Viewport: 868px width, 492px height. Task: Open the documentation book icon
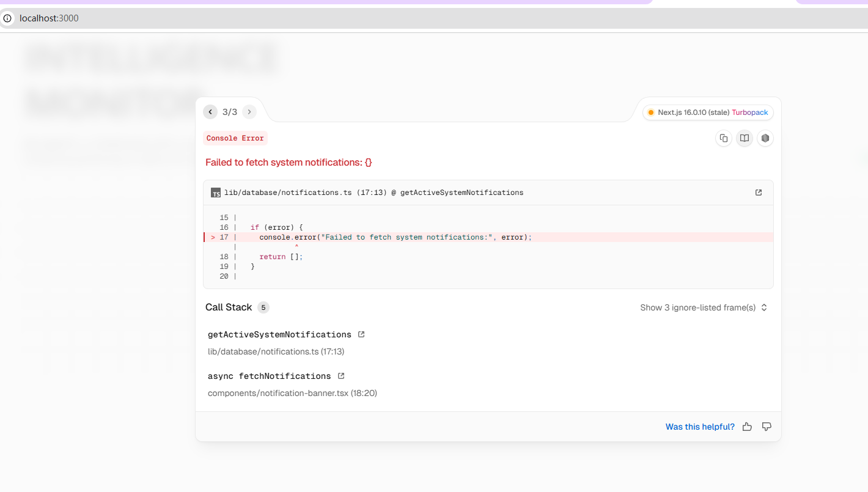(x=745, y=138)
